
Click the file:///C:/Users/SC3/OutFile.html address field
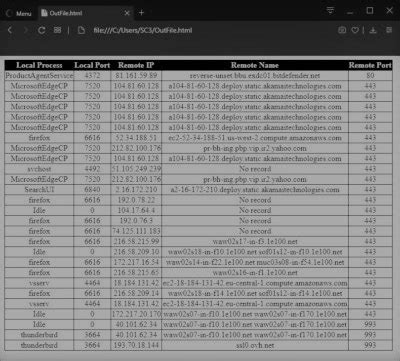(x=143, y=30)
